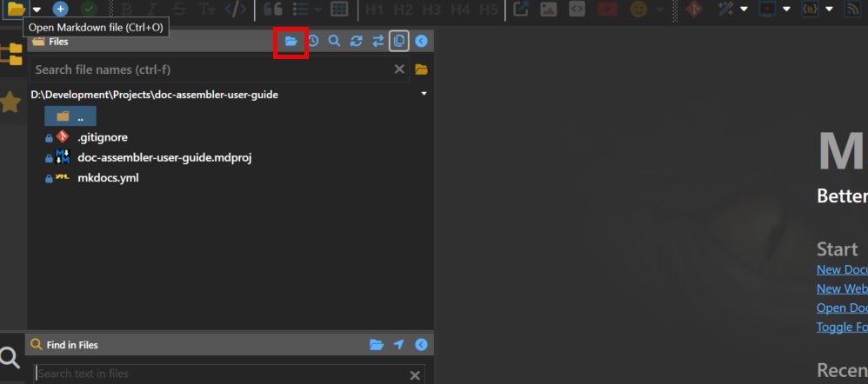Screen dimensions: 868x384
Task: Select doc-assembler-user-guide.mdproj file
Action: click(164, 158)
